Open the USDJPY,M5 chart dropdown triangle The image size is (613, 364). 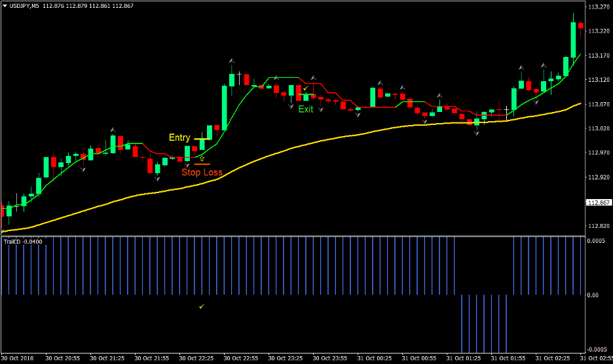(x=5, y=6)
